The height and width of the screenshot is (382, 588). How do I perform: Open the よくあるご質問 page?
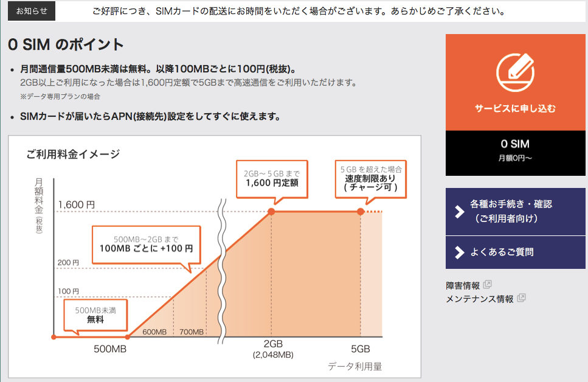(515, 252)
